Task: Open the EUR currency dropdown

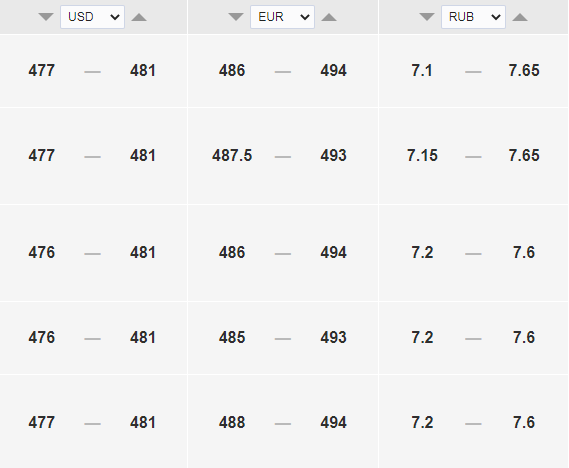Action: (x=282, y=17)
